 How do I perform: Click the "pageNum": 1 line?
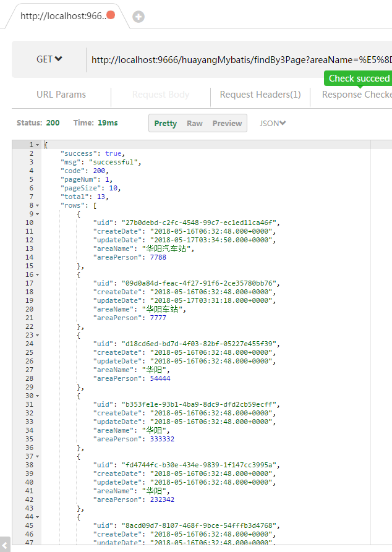point(87,179)
